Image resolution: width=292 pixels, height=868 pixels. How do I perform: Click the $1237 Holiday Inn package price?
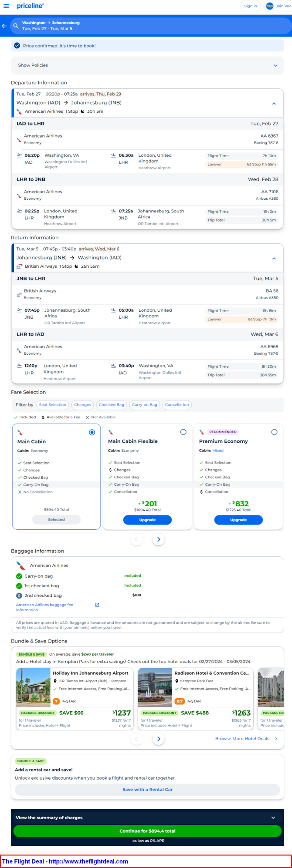pos(122,713)
